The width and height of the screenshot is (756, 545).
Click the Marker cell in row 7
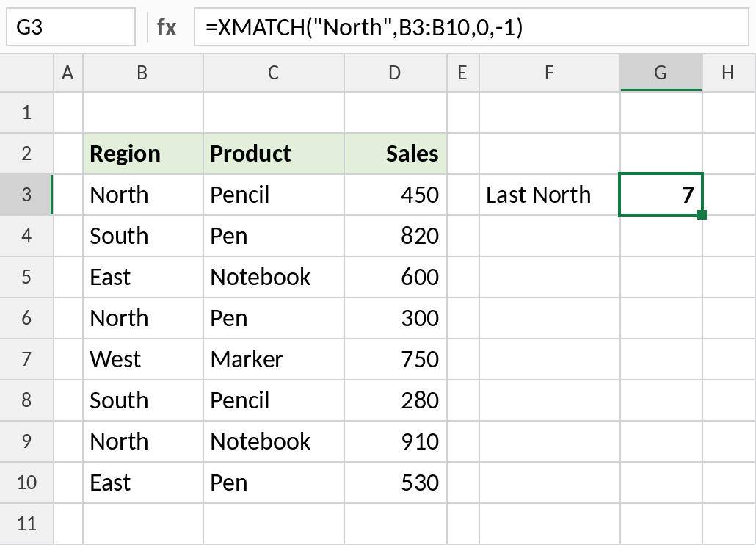coord(274,359)
